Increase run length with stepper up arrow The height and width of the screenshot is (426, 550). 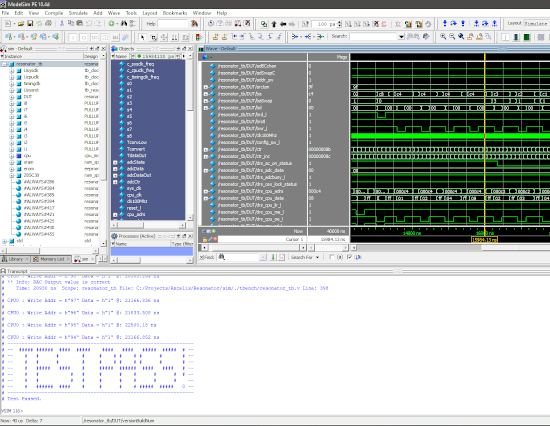click(x=340, y=22)
